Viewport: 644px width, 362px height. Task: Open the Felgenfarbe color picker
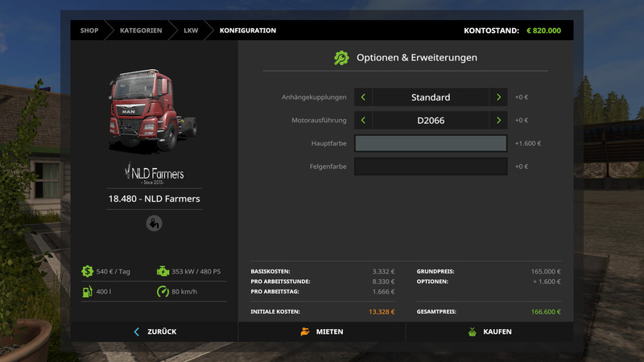tap(431, 167)
